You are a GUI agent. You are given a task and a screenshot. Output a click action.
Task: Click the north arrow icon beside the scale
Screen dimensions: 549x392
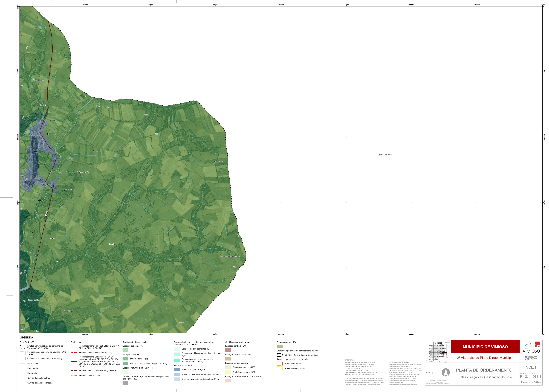[446, 372]
